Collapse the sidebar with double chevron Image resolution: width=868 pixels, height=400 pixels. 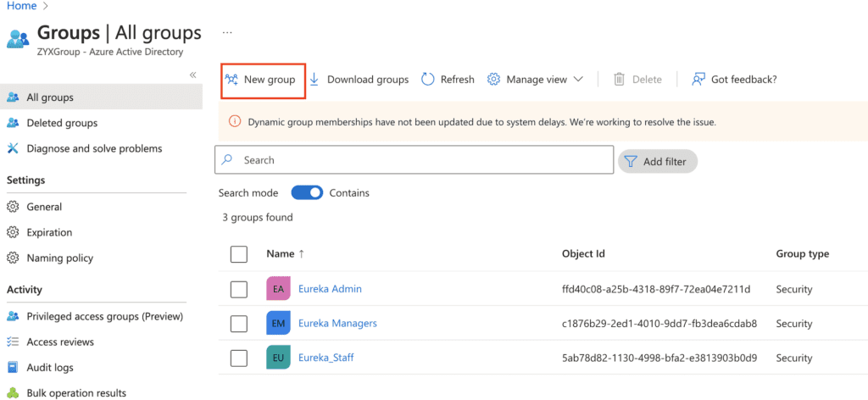point(192,75)
